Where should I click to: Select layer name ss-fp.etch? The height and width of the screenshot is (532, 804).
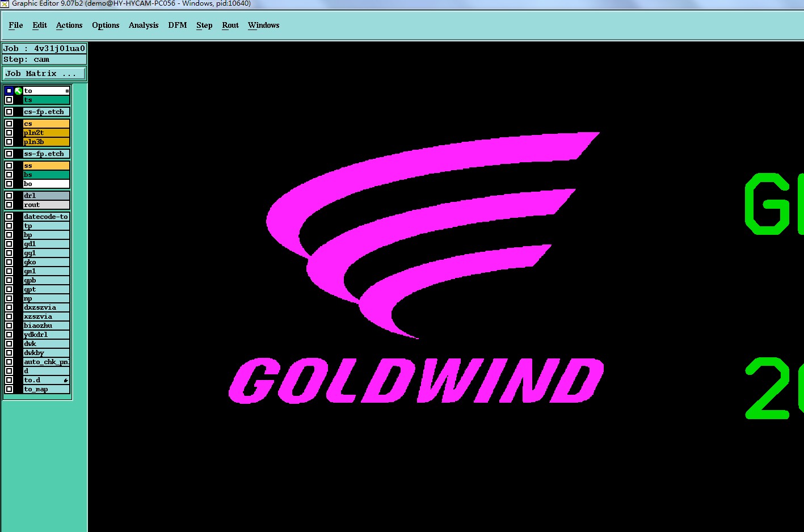pyautogui.click(x=47, y=154)
